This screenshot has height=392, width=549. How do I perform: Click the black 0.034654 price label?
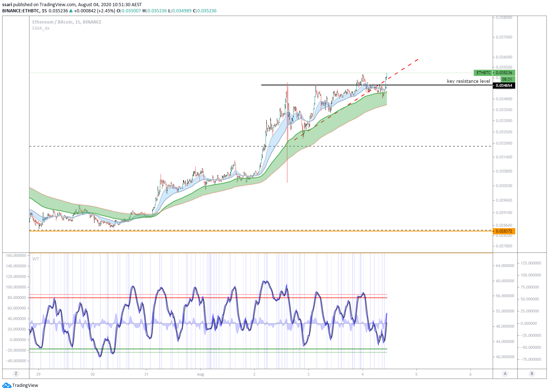pyautogui.click(x=504, y=86)
